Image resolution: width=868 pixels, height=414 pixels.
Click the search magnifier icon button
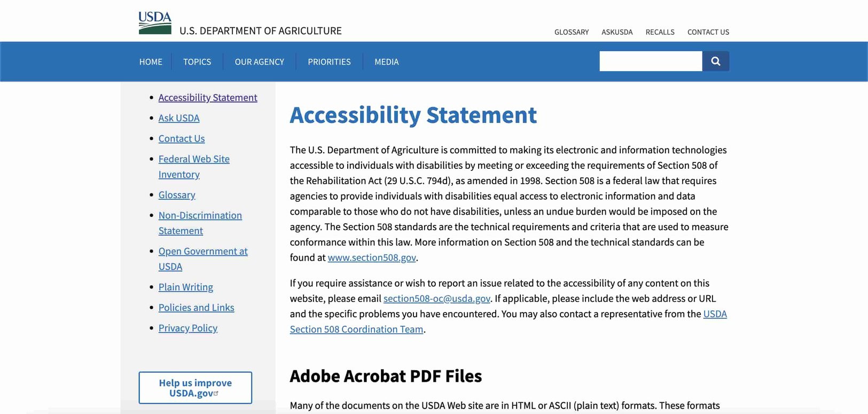[x=715, y=61]
